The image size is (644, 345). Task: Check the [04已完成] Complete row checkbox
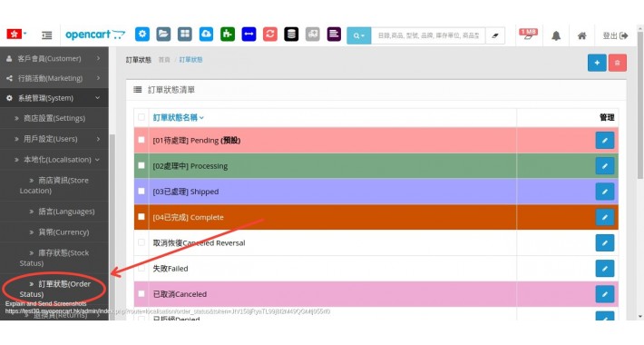(141, 217)
